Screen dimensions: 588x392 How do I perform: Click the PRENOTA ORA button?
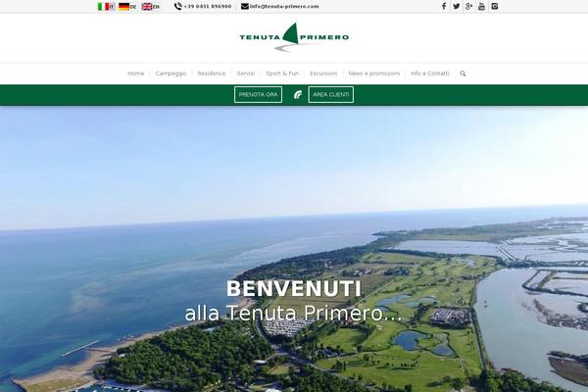pos(258,94)
